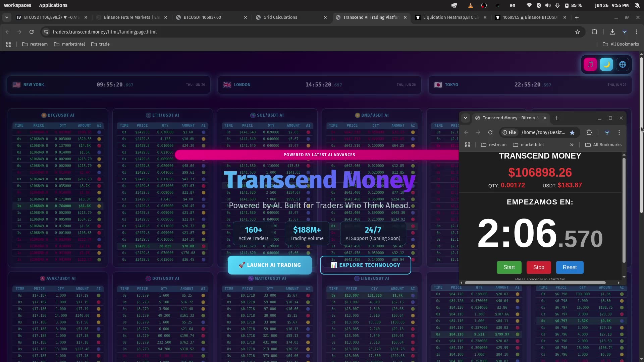Open tab search dropdown in small browser window
Image resolution: width=644 pixels, height=362 pixels.
click(465, 118)
